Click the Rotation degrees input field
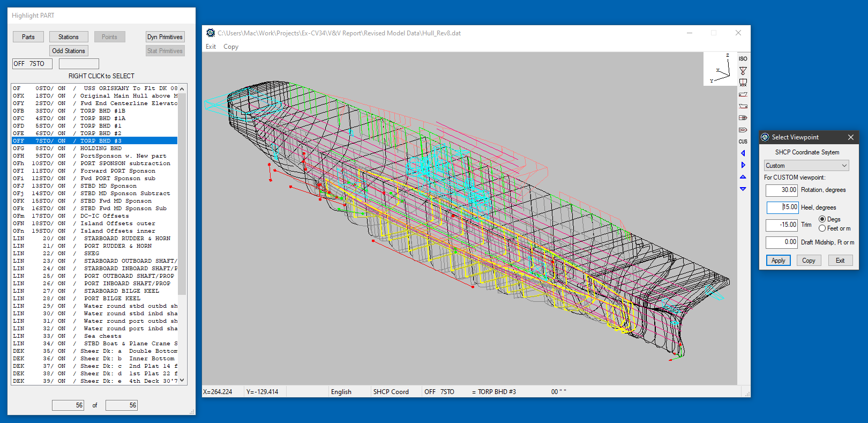The height and width of the screenshot is (423, 868). click(x=782, y=190)
